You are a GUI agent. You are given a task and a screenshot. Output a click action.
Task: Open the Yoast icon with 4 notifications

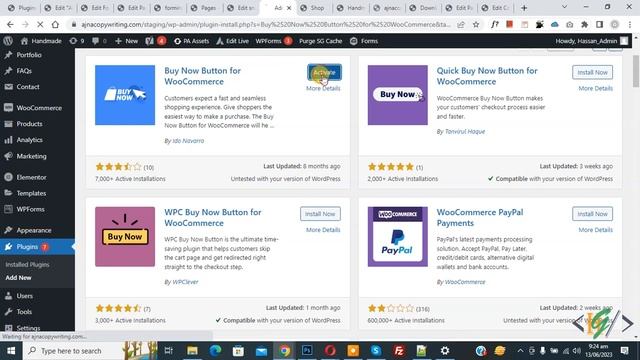(x=156, y=41)
